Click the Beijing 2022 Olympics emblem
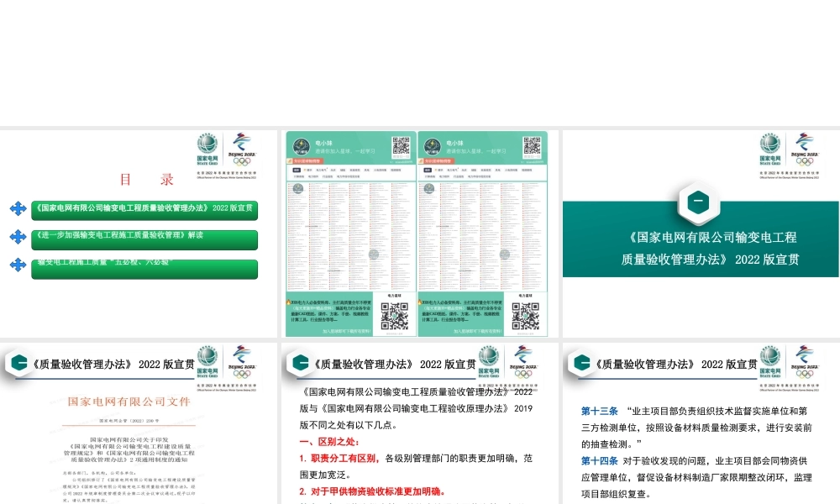The width and height of the screenshot is (840, 504). tap(241, 145)
